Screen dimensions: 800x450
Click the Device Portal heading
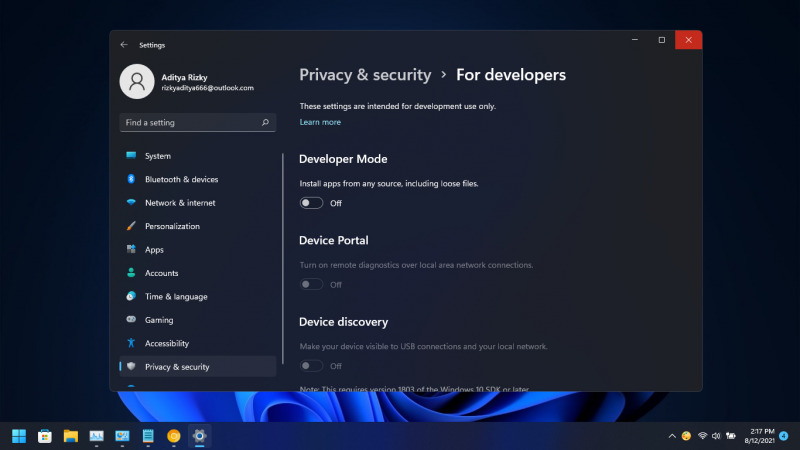pos(334,240)
